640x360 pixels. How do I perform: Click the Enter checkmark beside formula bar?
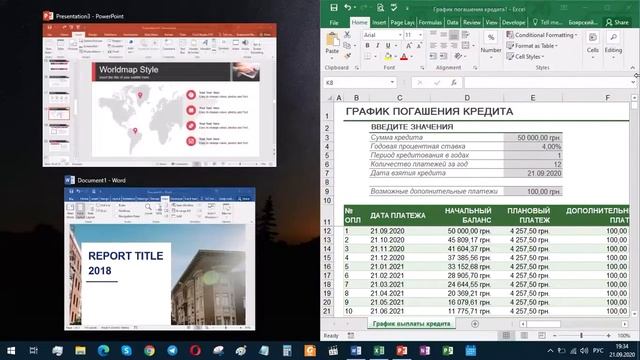pos(437,82)
